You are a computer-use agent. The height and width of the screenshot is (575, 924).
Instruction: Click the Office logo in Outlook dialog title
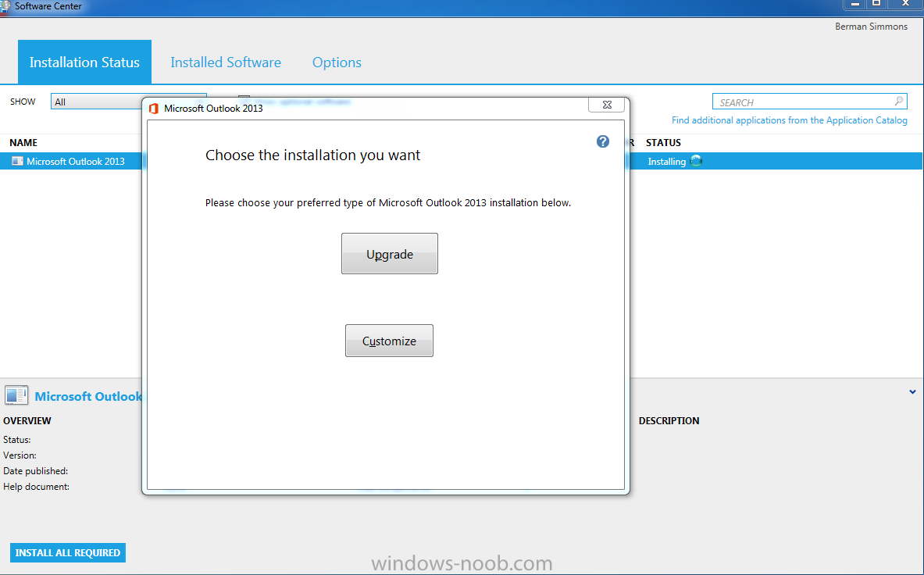(154, 109)
